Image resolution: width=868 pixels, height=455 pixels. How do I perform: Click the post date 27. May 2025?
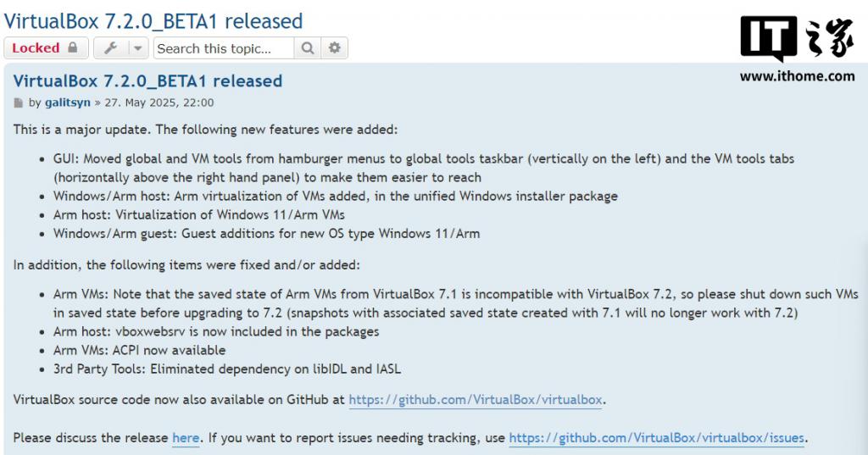click(159, 103)
